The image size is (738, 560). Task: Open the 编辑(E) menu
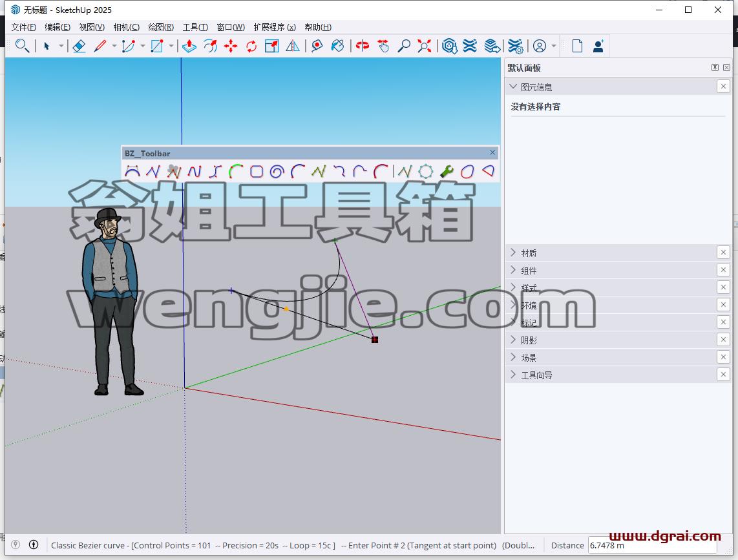click(58, 27)
